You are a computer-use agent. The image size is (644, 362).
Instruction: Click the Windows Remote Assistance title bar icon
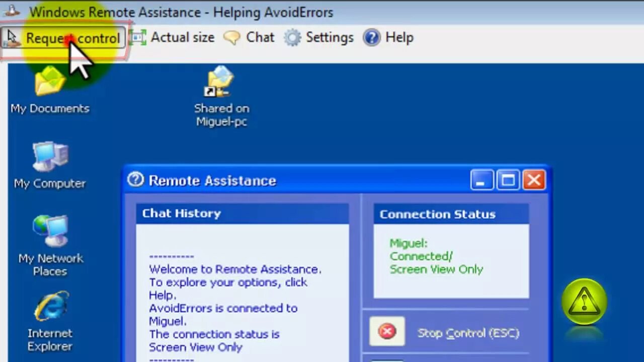click(x=12, y=11)
